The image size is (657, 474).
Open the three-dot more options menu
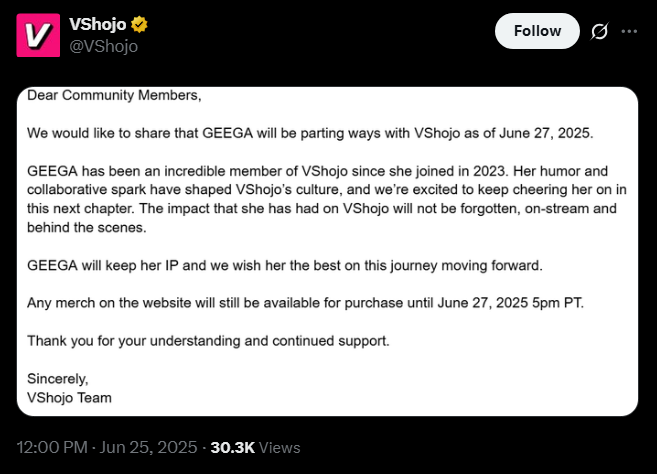coord(629,31)
